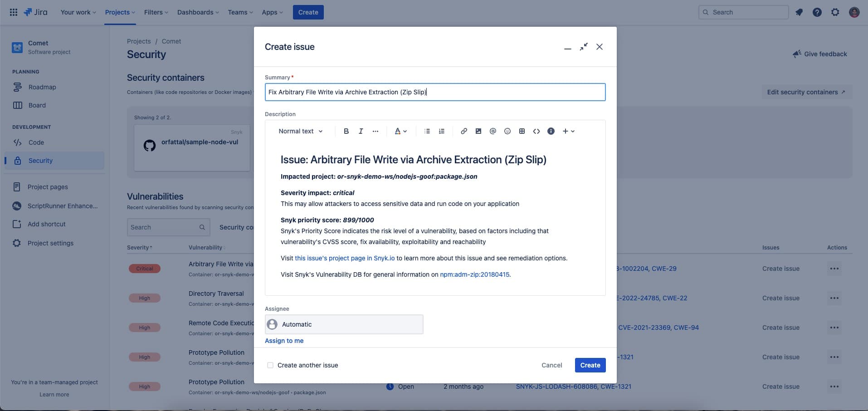Collapse the Create issue dialog size
The image size is (868, 411).
coord(584,47)
